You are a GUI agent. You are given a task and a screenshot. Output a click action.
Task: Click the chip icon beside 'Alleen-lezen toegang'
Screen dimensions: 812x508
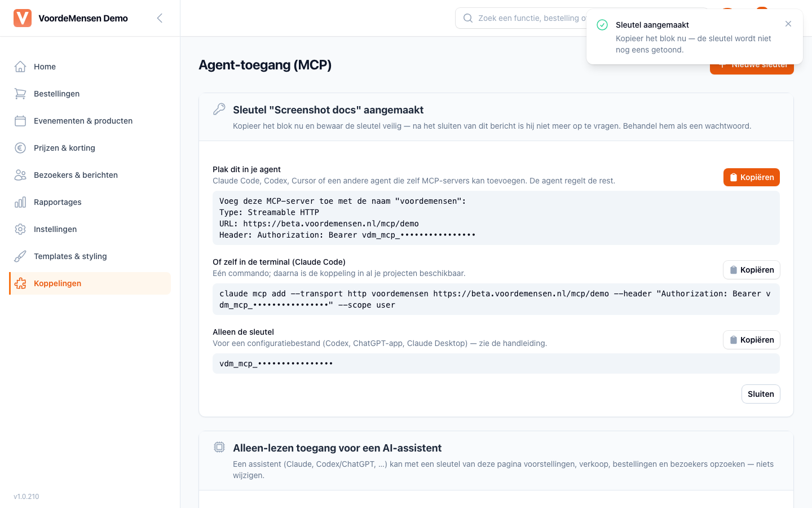219,447
